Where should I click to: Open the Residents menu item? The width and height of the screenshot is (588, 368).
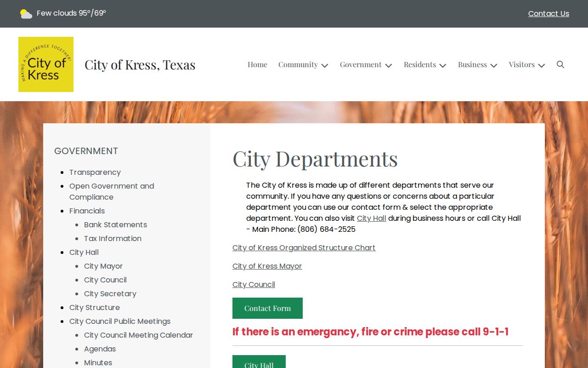coord(420,64)
